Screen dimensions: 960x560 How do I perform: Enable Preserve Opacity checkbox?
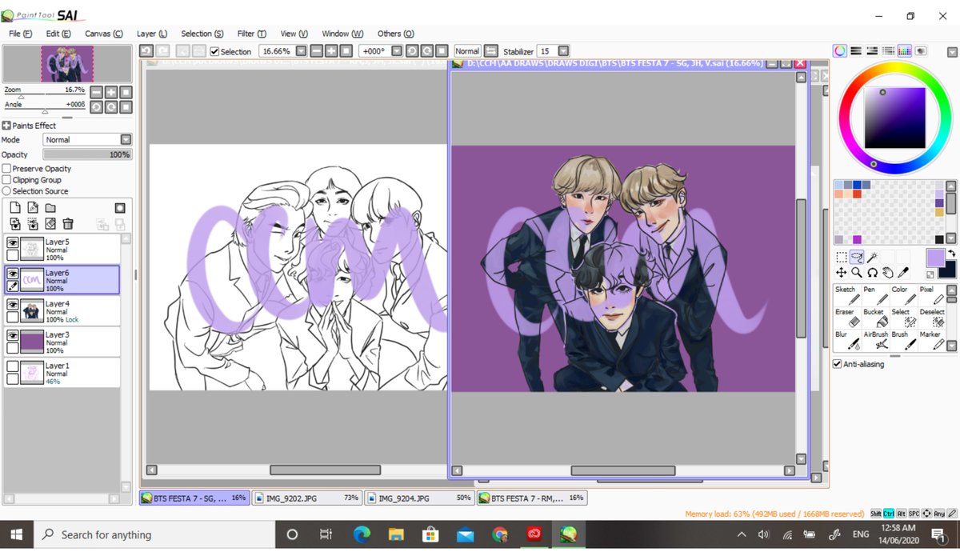pyautogui.click(x=6, y=169)
